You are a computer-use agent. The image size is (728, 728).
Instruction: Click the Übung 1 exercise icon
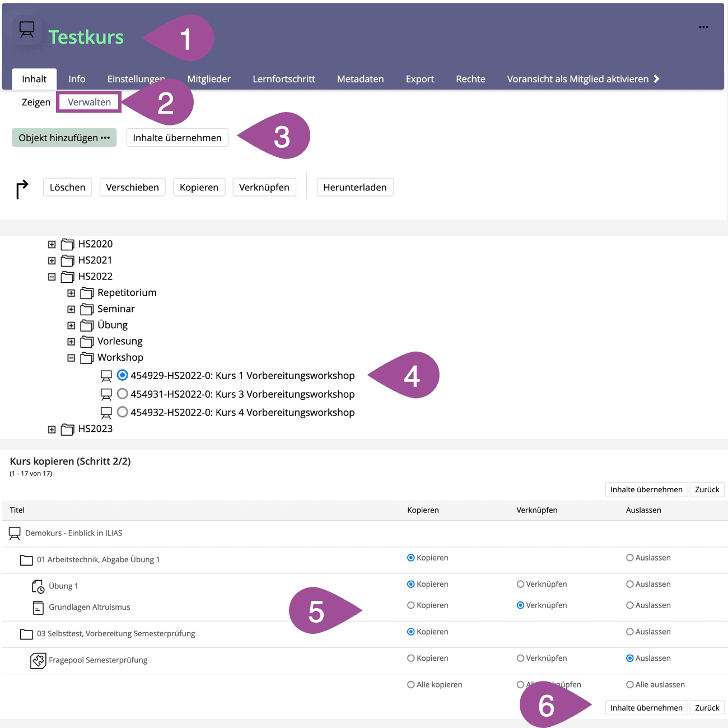38,586
